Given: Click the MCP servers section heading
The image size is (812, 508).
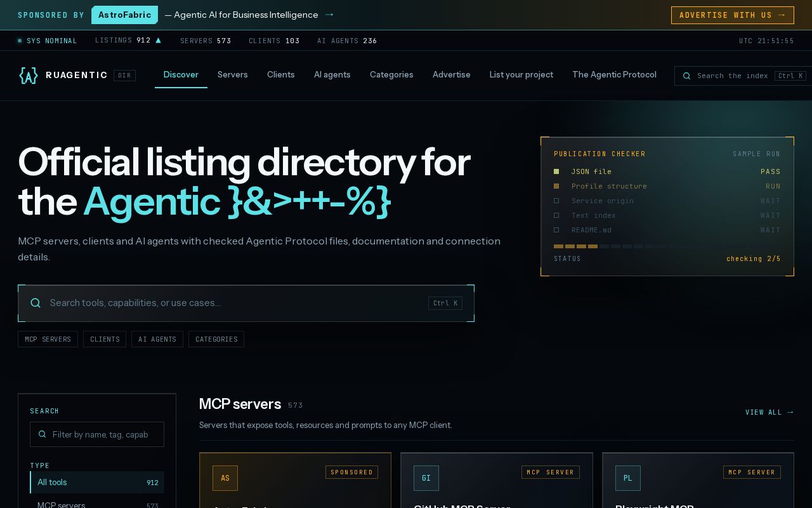Looking at the screenshot, I should (x=240, y=404).
